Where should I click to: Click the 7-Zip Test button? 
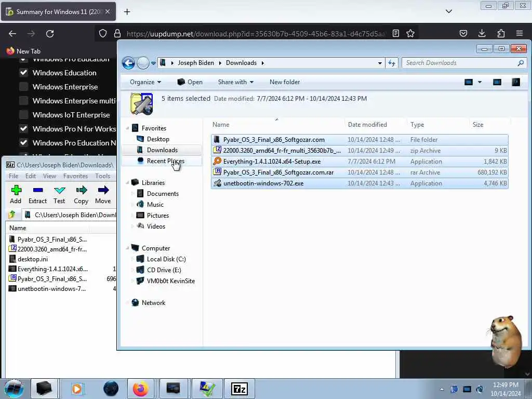(59, 195)
